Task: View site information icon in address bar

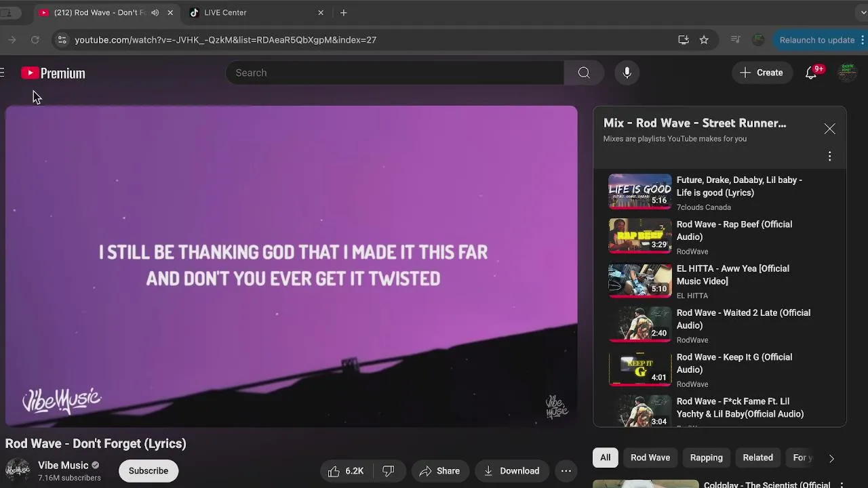Action: point(62,40)
